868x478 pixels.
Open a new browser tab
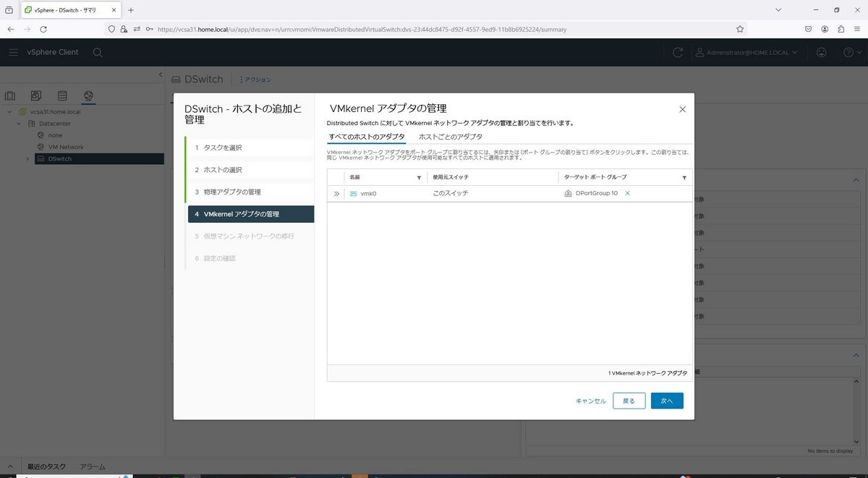(x=131, y=10)
